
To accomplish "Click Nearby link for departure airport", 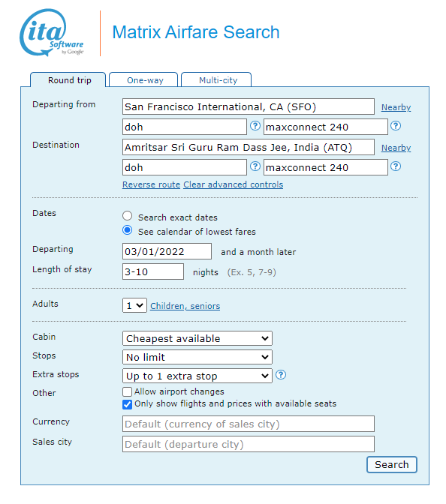I will (396, 107).
